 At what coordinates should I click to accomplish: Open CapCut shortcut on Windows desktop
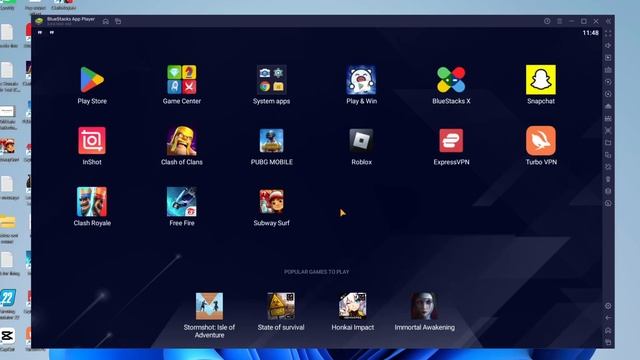(7, 336)
